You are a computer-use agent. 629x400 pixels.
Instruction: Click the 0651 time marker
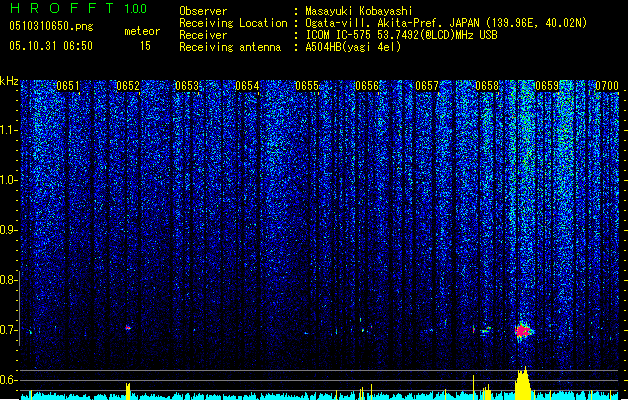[x=68, y=86]
